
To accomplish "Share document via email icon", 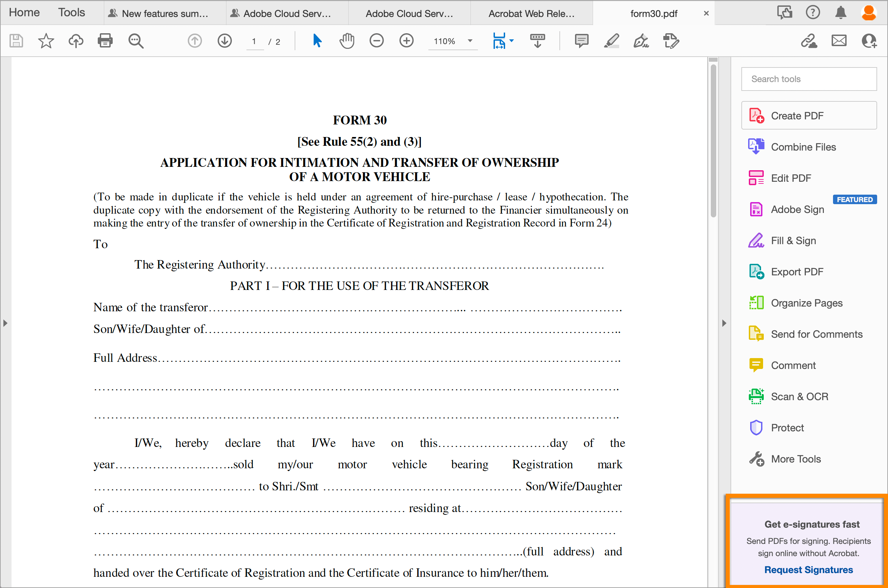I will tap(839, 41).
